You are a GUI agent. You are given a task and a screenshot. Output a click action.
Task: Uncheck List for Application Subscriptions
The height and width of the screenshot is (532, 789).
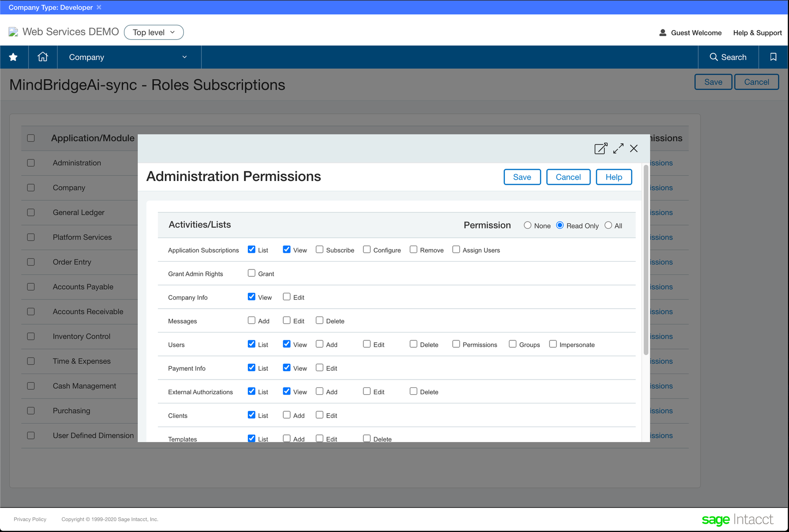pyautogui.click(x=251, y=250)
